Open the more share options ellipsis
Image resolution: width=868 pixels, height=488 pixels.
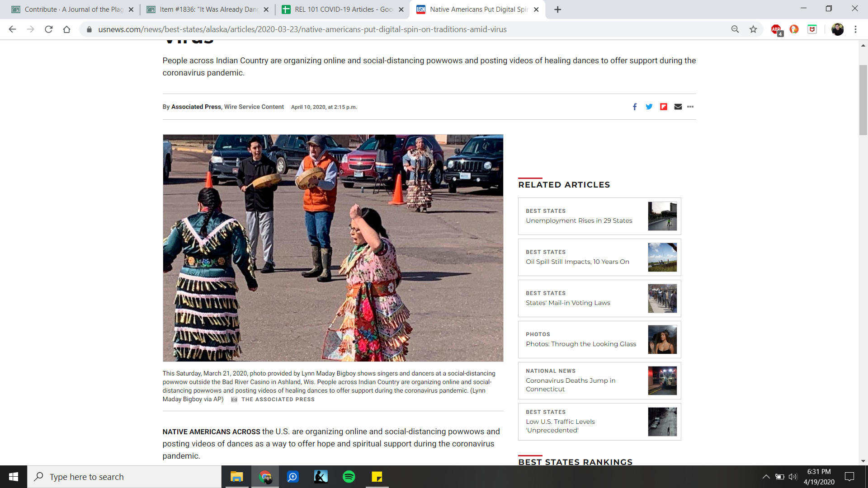690,107
